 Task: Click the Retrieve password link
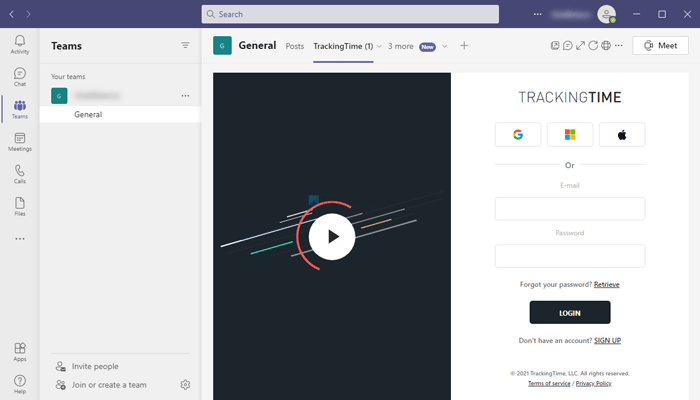[x=606, y=284]
